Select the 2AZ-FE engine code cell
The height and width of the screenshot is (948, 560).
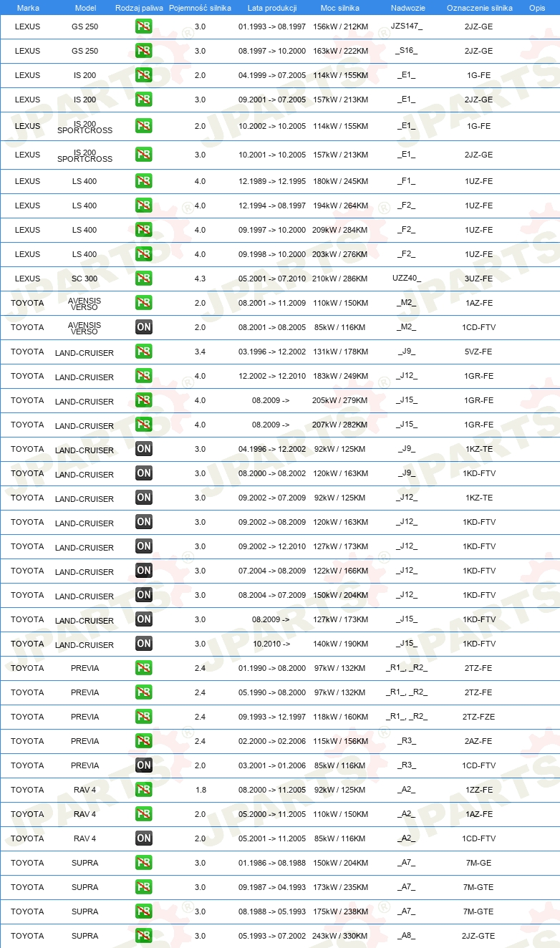[x=478, y=741]
